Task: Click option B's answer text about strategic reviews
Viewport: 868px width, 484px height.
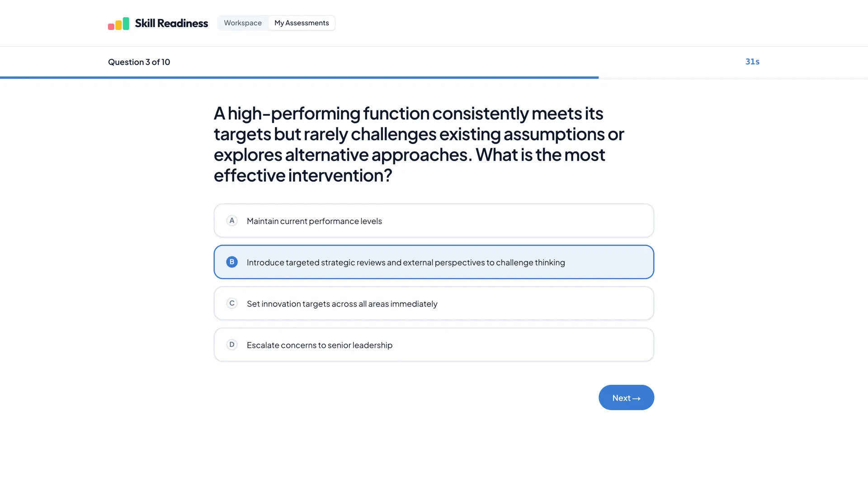Action: tap(406, 262)
